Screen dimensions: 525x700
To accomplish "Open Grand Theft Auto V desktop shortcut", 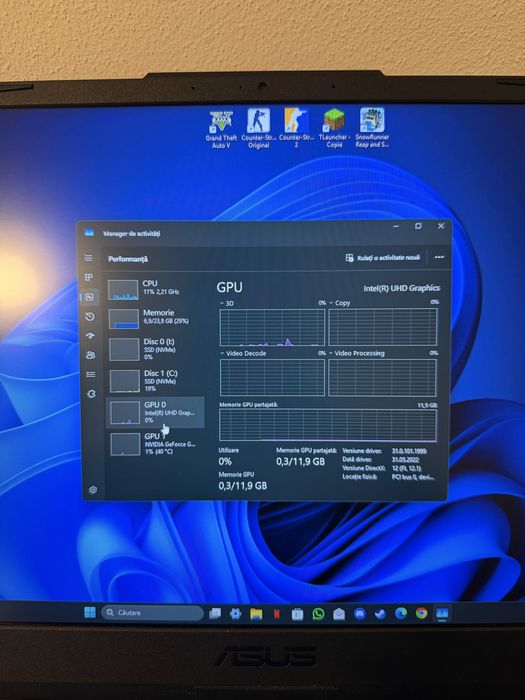I will (x=221, y=130).
